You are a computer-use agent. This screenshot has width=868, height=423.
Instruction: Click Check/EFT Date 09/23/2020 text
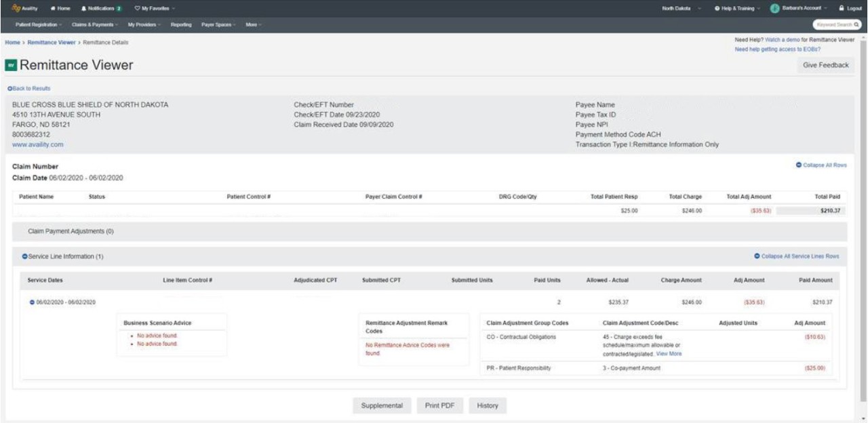[336, 115]
